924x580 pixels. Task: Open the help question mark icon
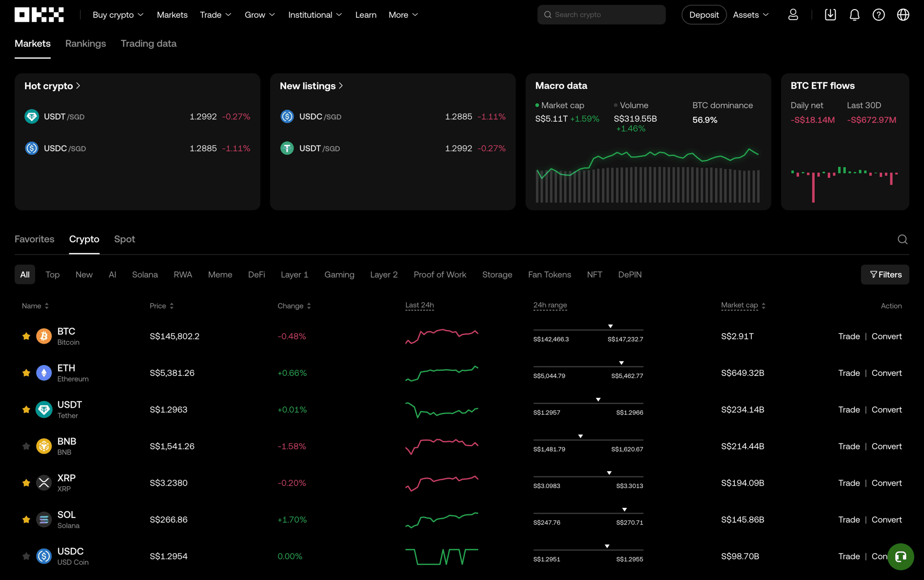click(x=879, y=15)
